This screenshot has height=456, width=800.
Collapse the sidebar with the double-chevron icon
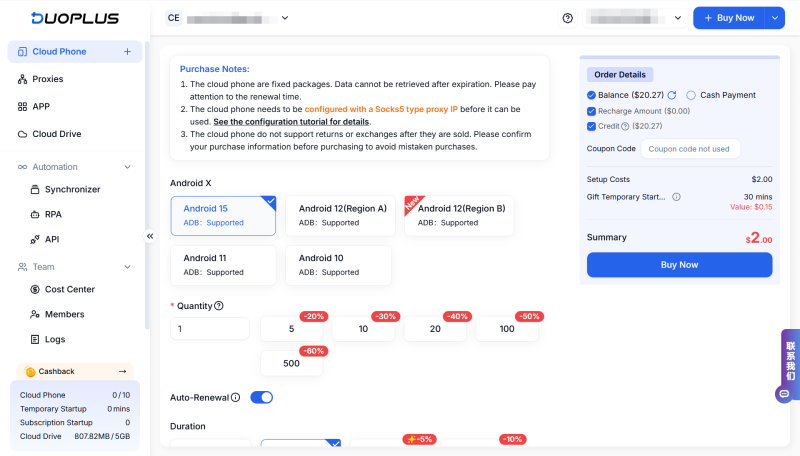(x=150, y=236)
